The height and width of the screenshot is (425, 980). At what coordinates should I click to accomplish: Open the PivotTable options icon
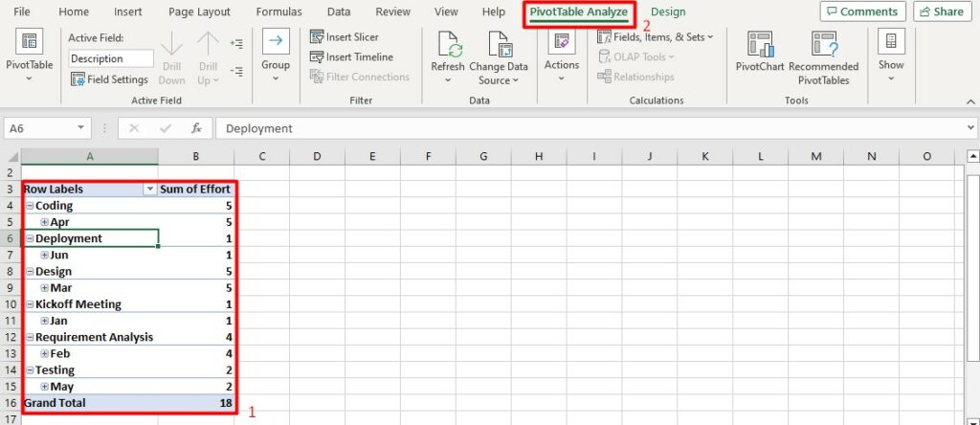click(x=30, y=41)
